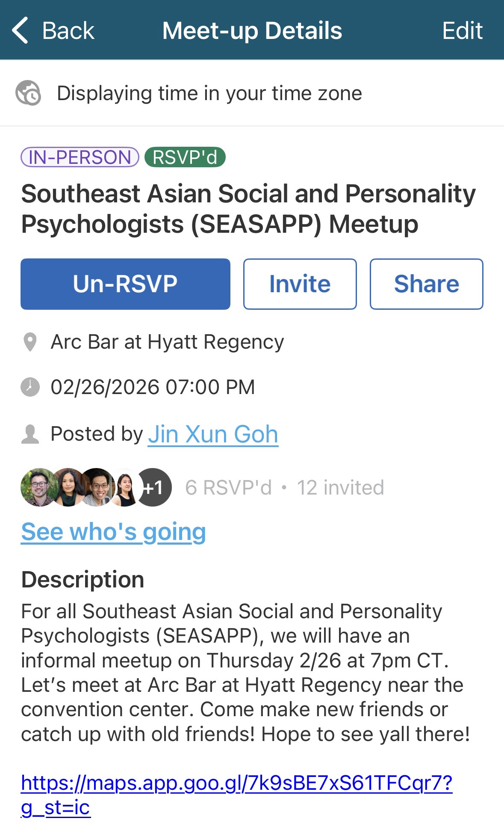Tap the clock icon beside the date
The image size is (504, 836).
[x=30, y=387]
